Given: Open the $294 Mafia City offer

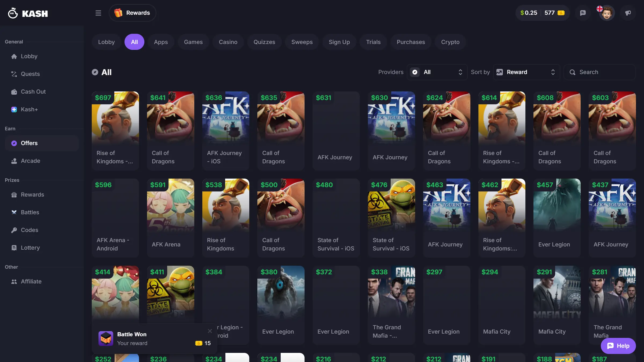Looking at the screenshot, I should point(502,305).
